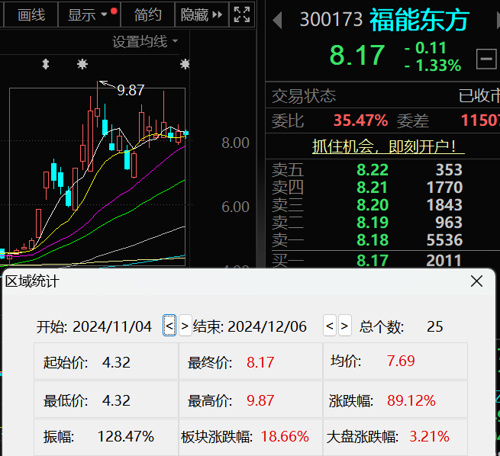Open the 抓住机会，即刻开户 link
This screenshot has height=456, width=500.
(388, 146)
